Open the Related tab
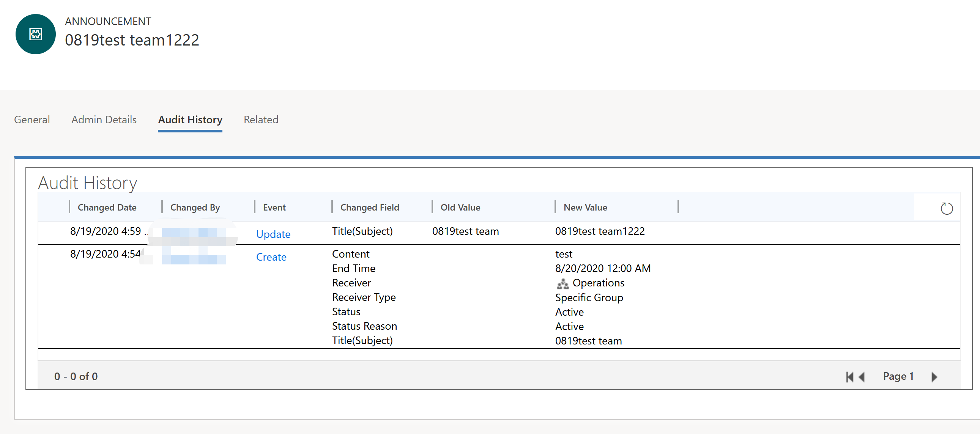The image size is (980, 434). click(261, 120)
